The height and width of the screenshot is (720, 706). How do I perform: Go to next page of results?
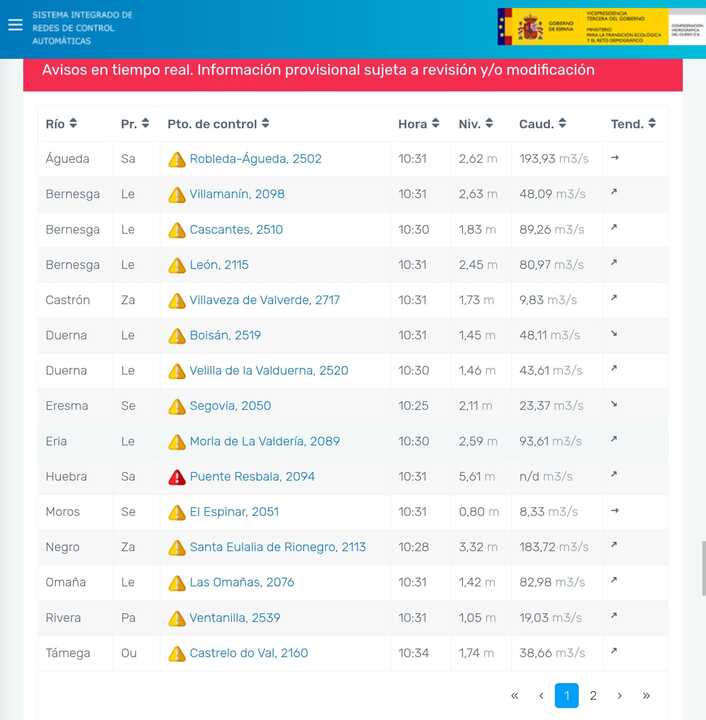620,696
